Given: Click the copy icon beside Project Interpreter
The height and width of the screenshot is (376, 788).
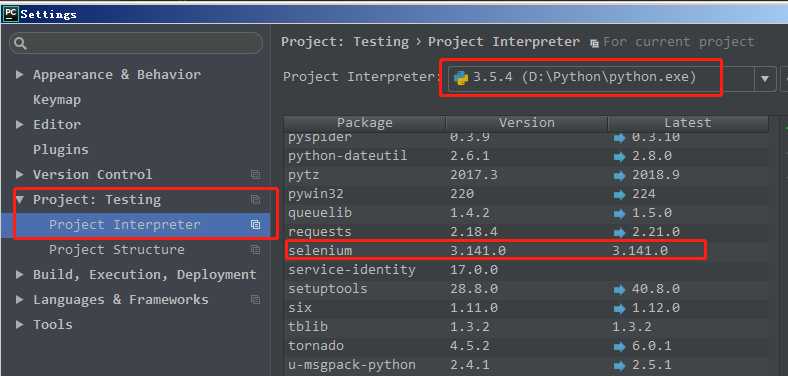Looking at the screenshot, I should click(256, 225).
